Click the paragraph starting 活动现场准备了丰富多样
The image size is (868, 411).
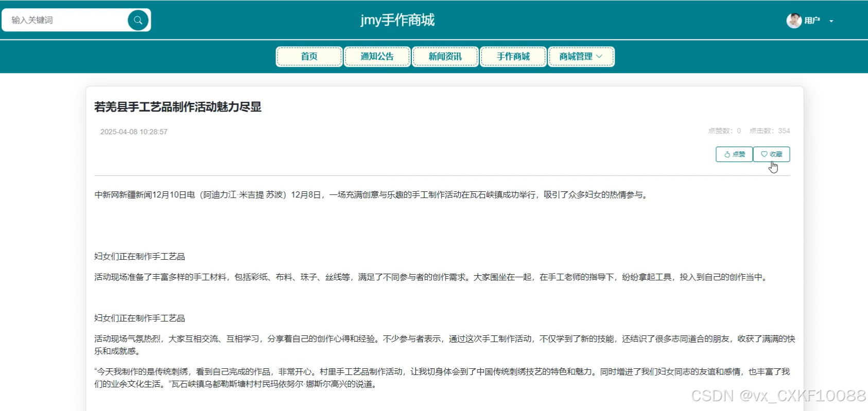[432, 277]
